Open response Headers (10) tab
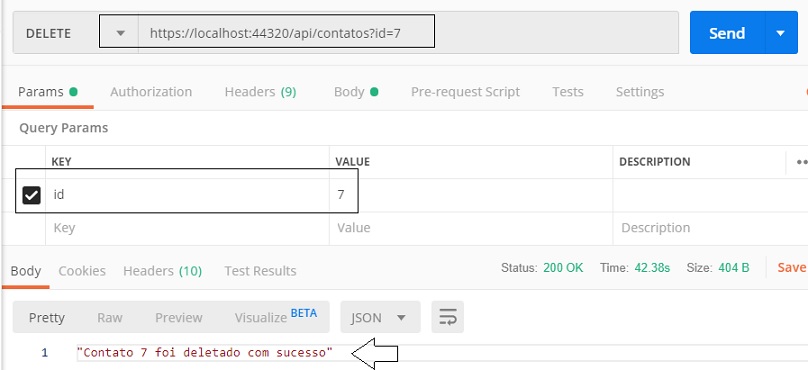This screenshot has height=370, width=808. pyautogui.click(x=162, y=271)
